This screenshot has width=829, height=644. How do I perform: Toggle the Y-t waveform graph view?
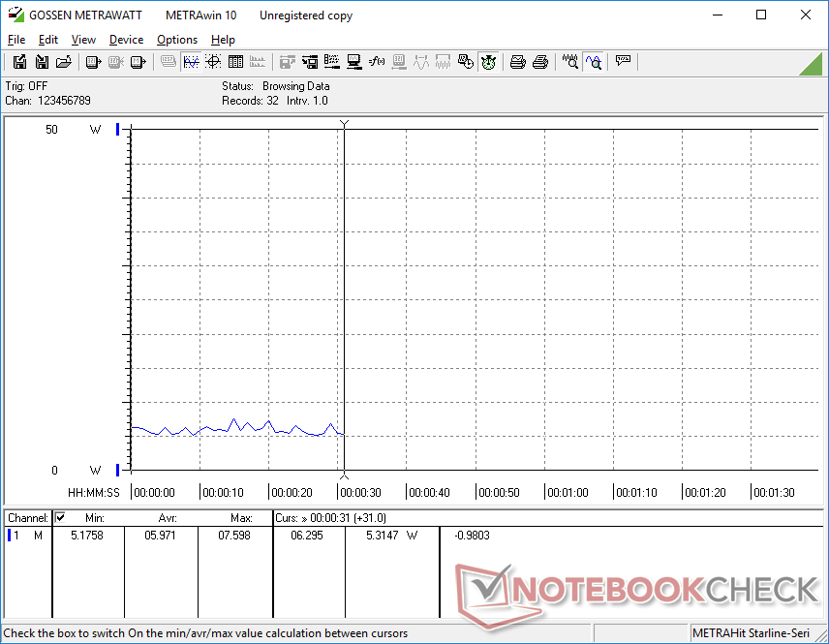pyautogui.click(x=191, y=62)
